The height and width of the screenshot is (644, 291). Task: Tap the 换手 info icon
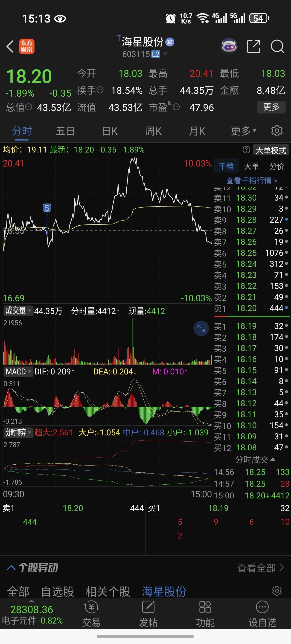point(100,90)
